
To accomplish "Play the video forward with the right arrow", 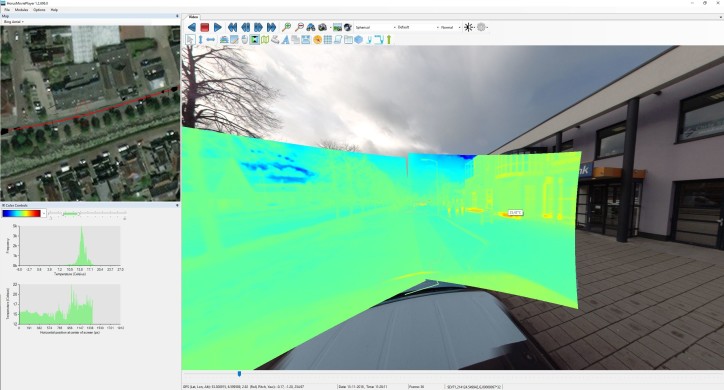I will 218,27.
